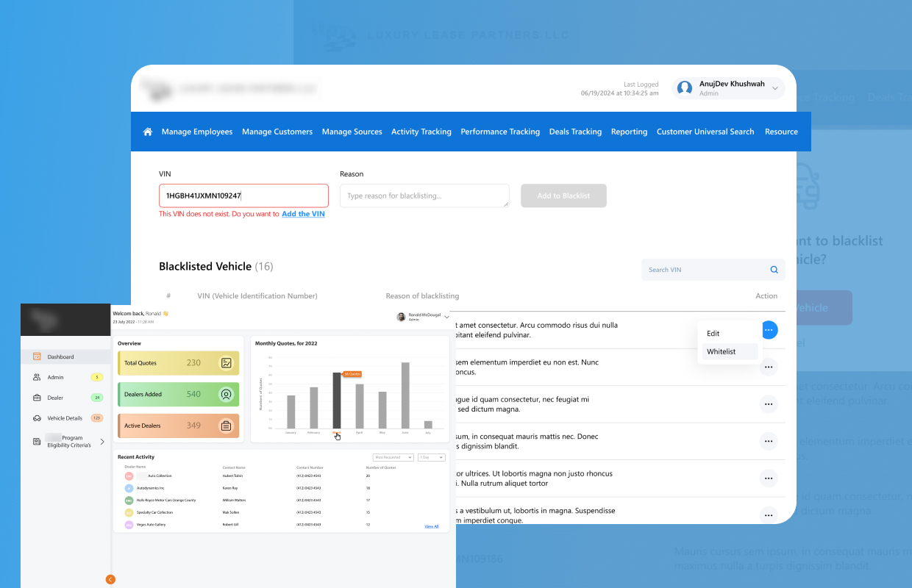The height and width of the screenshot is (588, 912).
Task: Select Vehicle Details in the sidebar
Action: point(65,418)
